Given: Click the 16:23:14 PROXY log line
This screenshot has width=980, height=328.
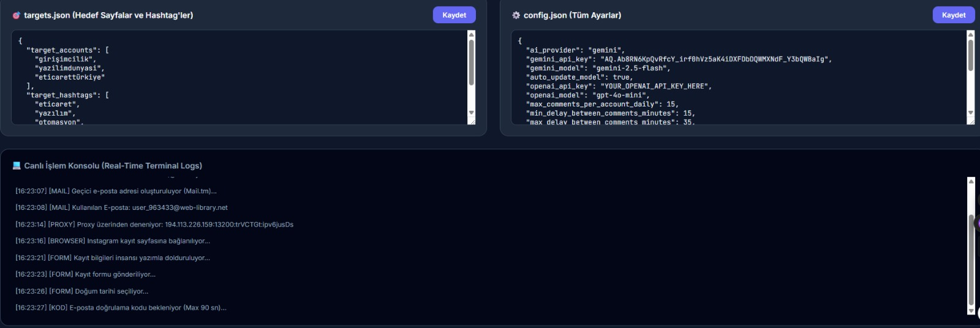Looking at the screenshot, I should [x=154, y=225].
